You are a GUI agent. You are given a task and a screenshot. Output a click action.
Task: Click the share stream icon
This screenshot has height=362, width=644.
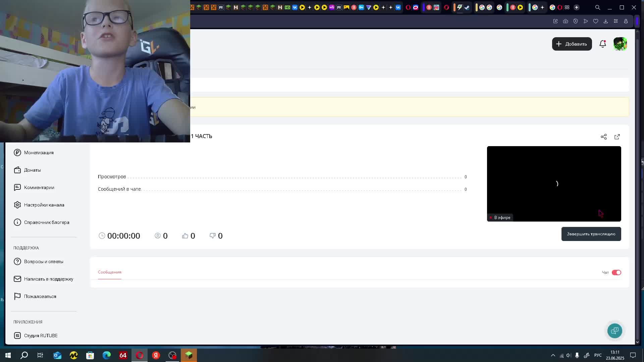(x=604, y=137)
